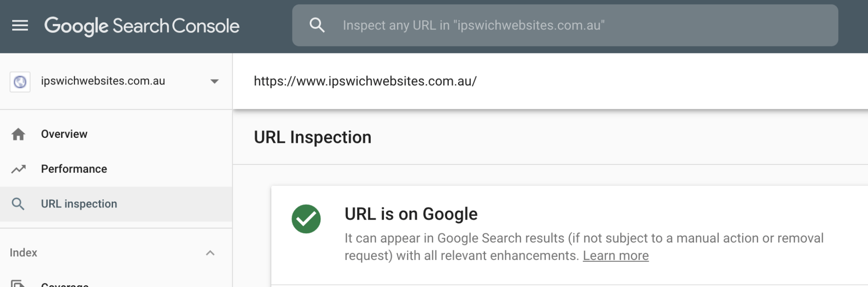Click the "URL is on Google" heading
The image size is (868, 287).
click(x=411, y=214)
